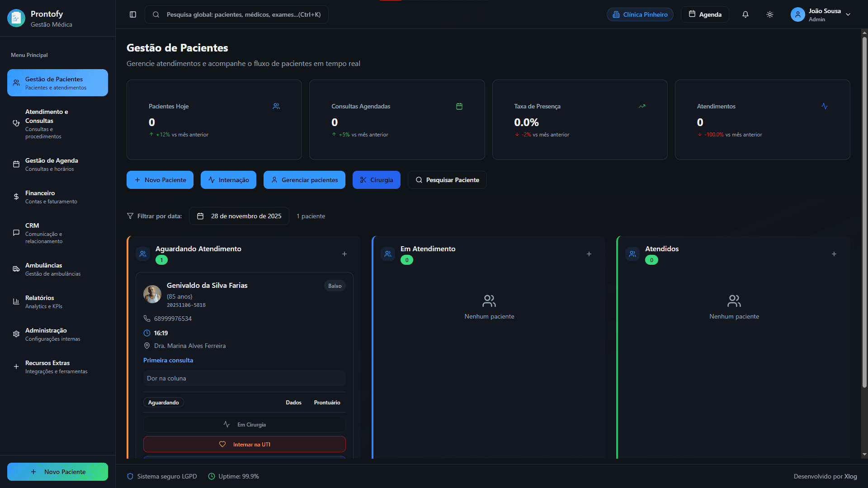Open João Sousa user menu chevron
Screen dimensions: 868x488
[848, 14]
